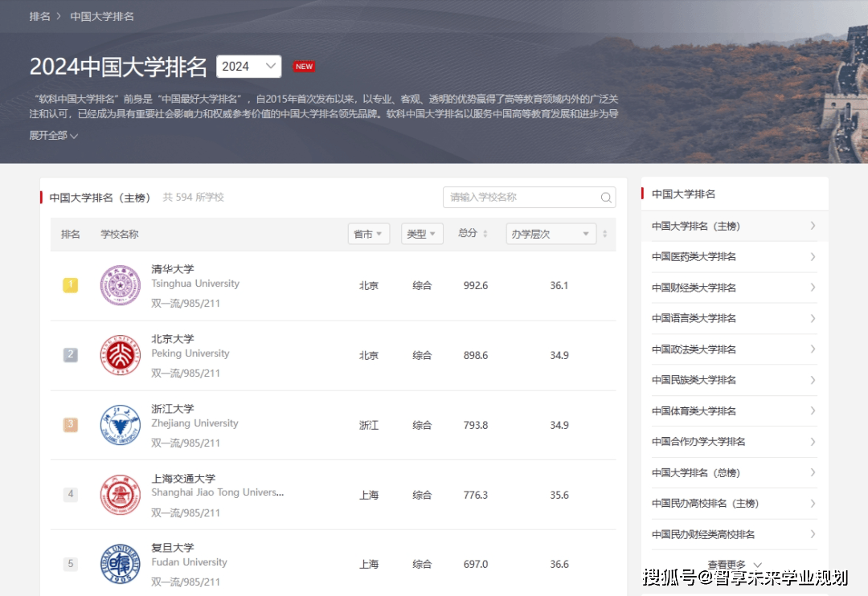The image size is (868, 596).
Task: Click the Zhejiang University logo
Action: (120, 425)
